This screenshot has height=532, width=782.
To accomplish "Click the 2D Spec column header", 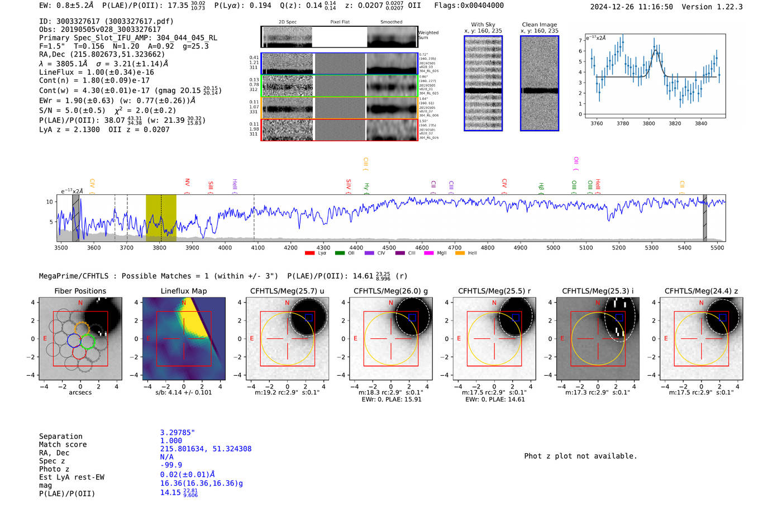I will [288, 22].
